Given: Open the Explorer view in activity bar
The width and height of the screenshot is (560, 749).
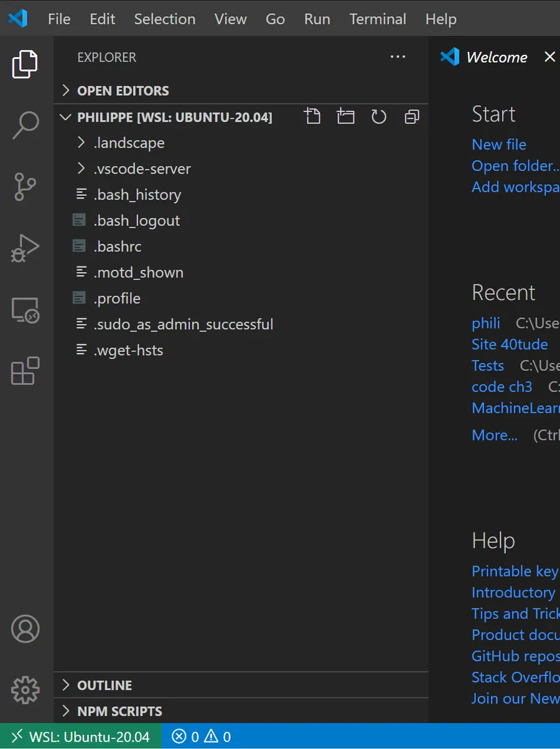Looking at the screenshot, I should tap(26, 64).
